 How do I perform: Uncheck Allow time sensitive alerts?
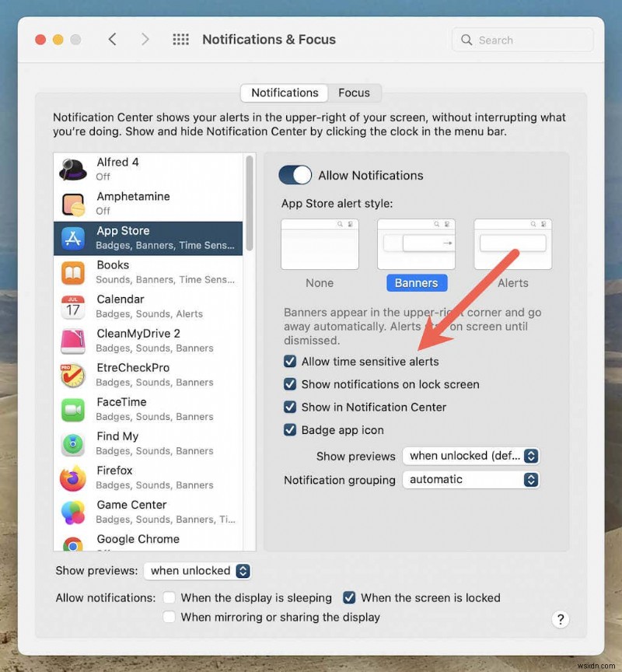[290, 361]
